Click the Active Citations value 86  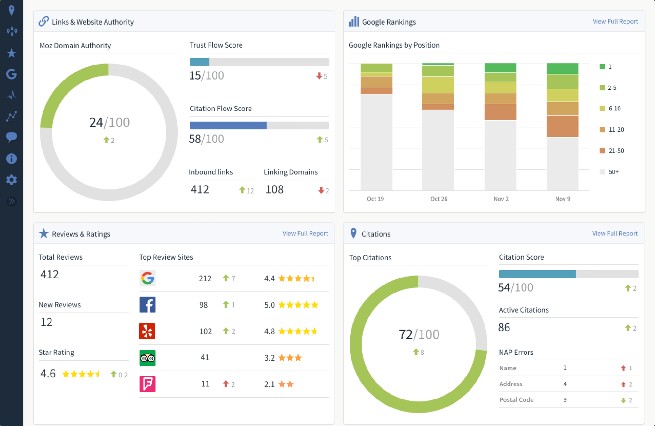click(x=504, y=327)
